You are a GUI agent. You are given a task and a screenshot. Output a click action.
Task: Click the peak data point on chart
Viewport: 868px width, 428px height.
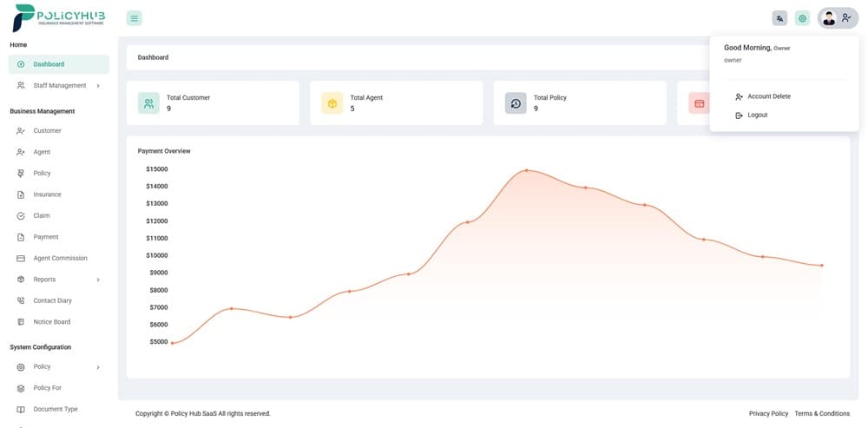pos(526,170)
